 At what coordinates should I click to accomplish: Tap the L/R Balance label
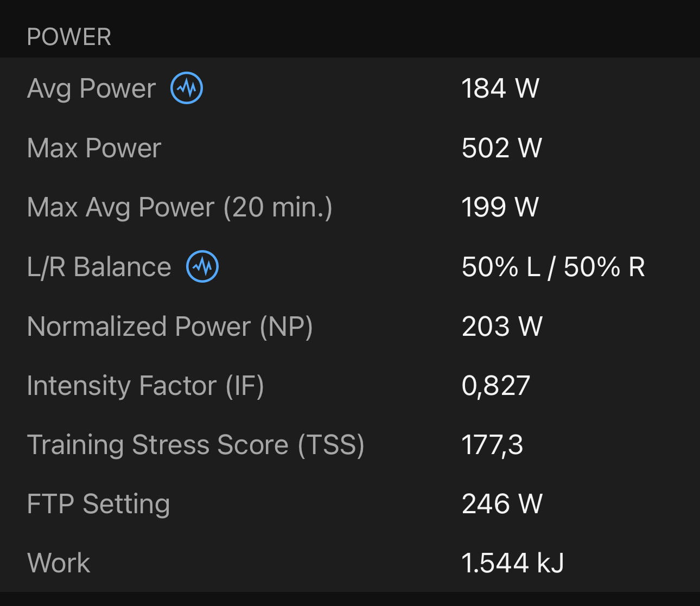tap(99, 267)
